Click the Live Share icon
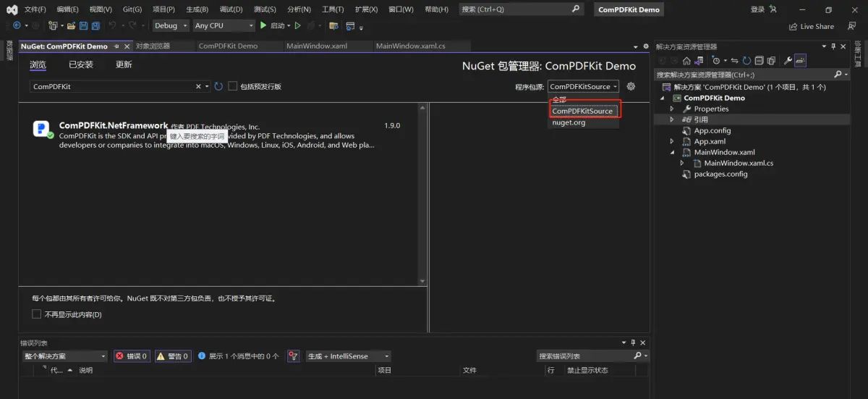Image resolution: width=868 pixels, height=399 pixels. pos(793,26)
